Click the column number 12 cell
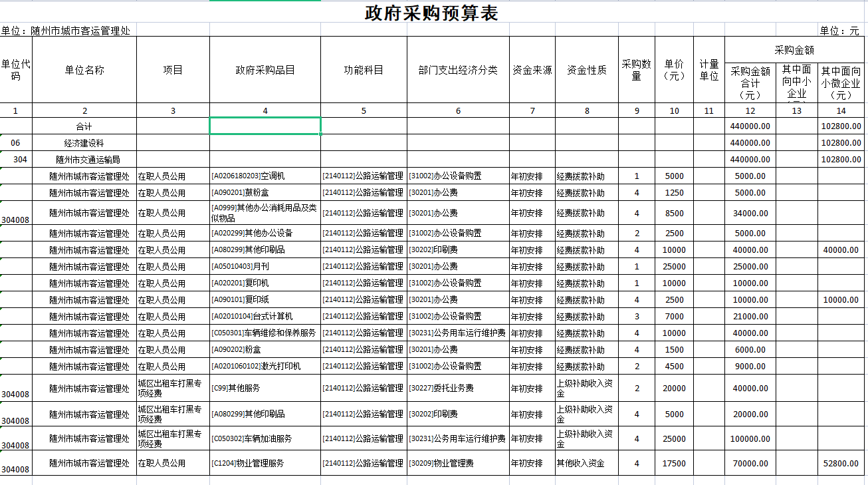 coord(750,110)
